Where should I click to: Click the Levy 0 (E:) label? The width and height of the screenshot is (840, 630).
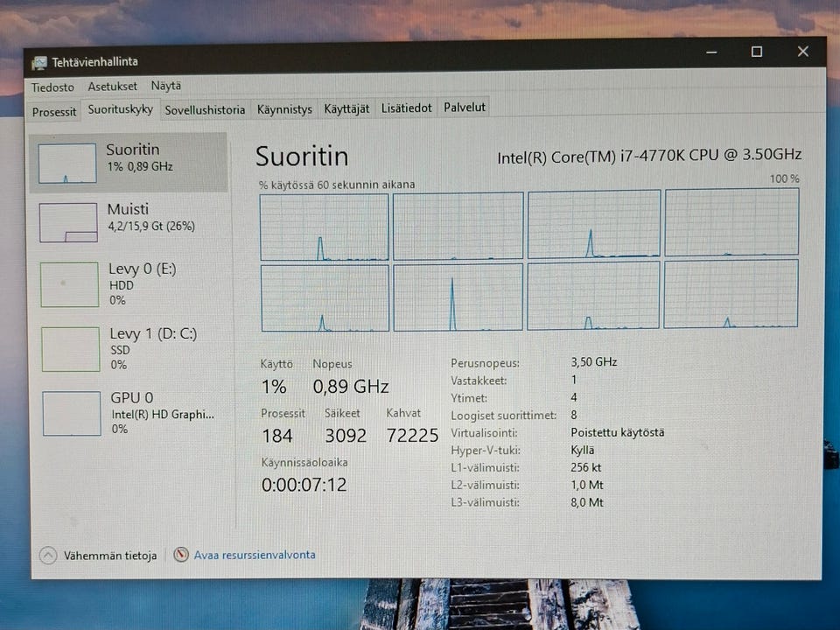(x=143, y=269)
